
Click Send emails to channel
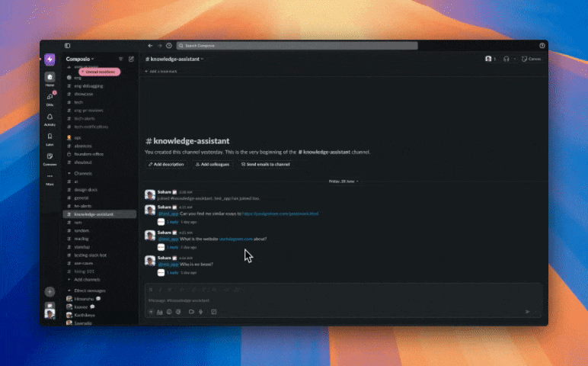[265, 165]
